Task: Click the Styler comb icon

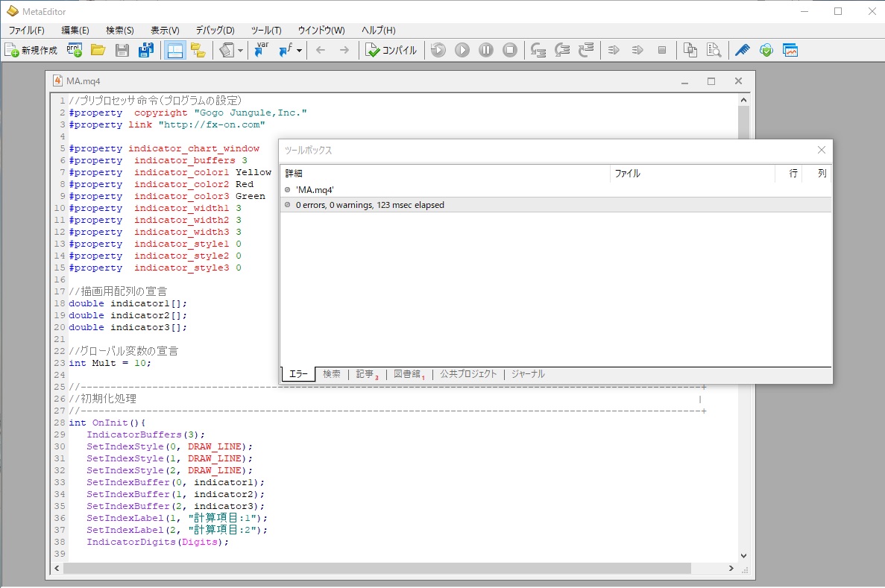Action: [x=742, y=50]
